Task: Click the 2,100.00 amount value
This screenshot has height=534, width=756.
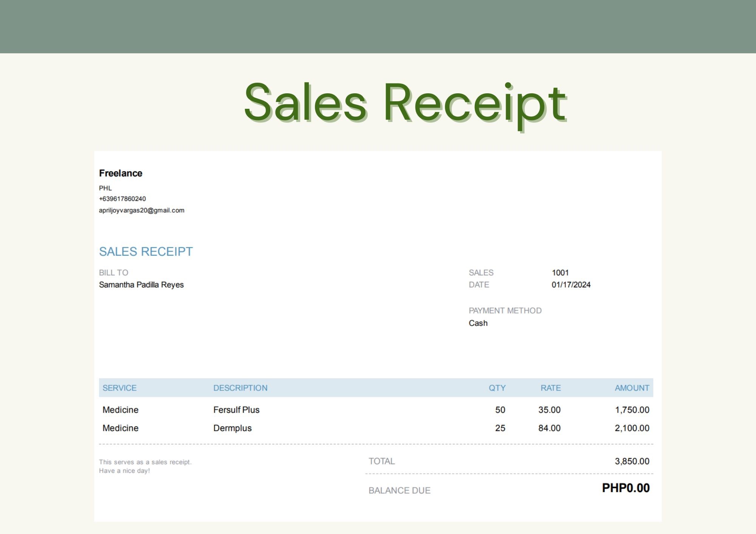Action: coord(632,428)
